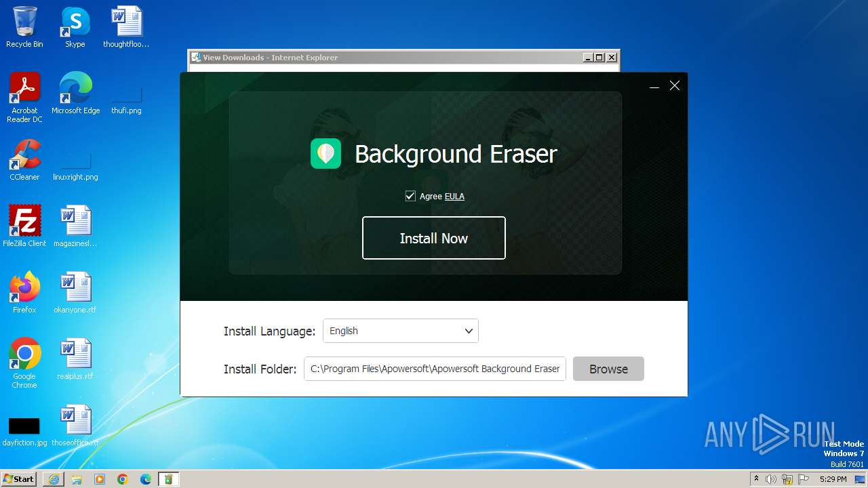The height and width of the screenshot is (488, 868).
Task: Open File Explorer from the taskbar
Action: [77, 479]
